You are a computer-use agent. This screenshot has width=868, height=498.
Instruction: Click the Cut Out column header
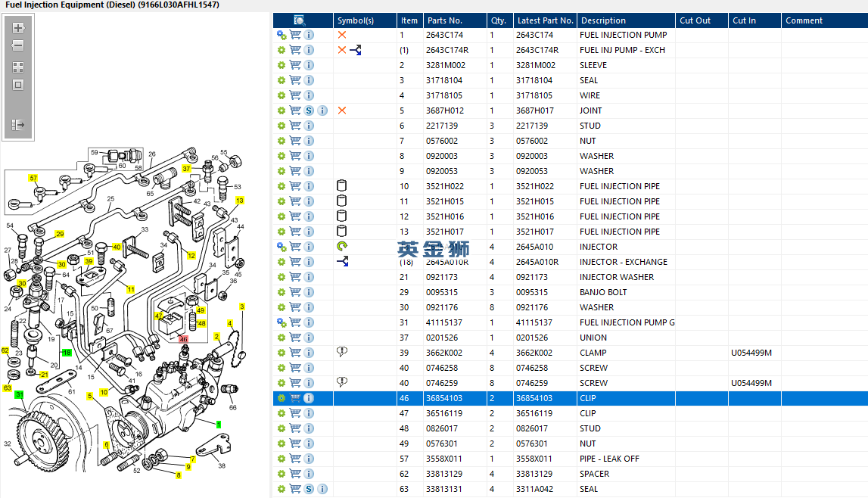click(x=702, y=20)
